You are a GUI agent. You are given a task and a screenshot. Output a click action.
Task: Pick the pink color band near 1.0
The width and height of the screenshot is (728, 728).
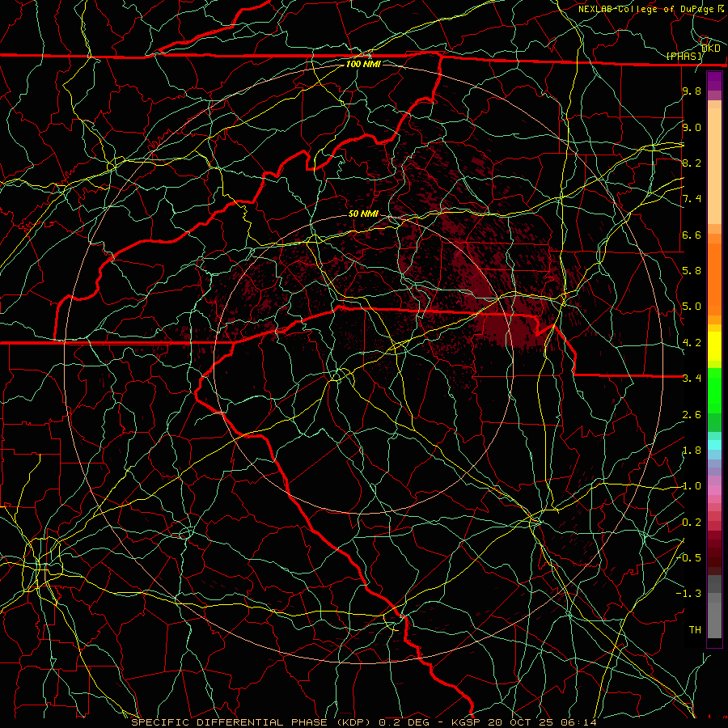(714, 490)
